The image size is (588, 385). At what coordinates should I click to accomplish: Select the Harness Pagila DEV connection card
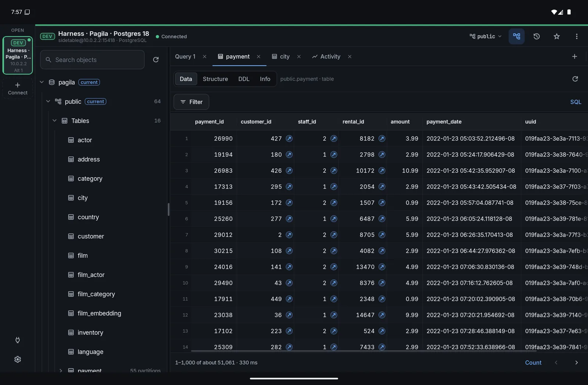point(18,55)
